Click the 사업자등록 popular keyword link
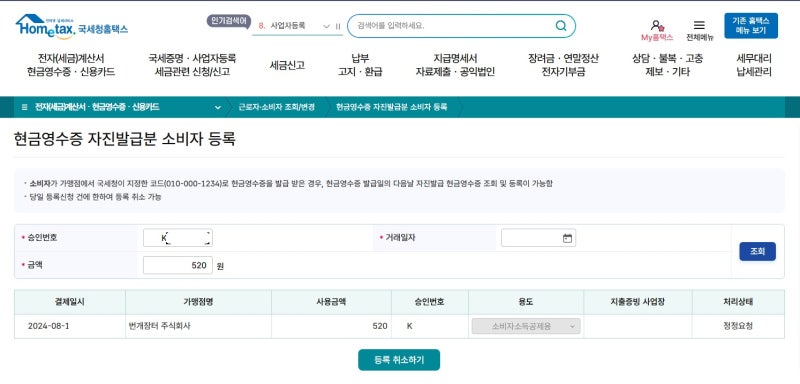The width and height of the screenshot is (800, 384). coord(288,25)
